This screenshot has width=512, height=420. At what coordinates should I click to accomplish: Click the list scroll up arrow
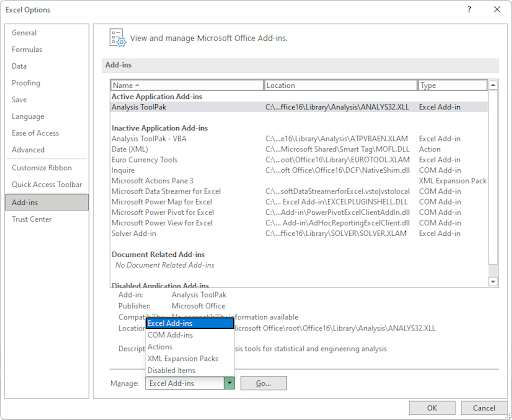(493, 85)
